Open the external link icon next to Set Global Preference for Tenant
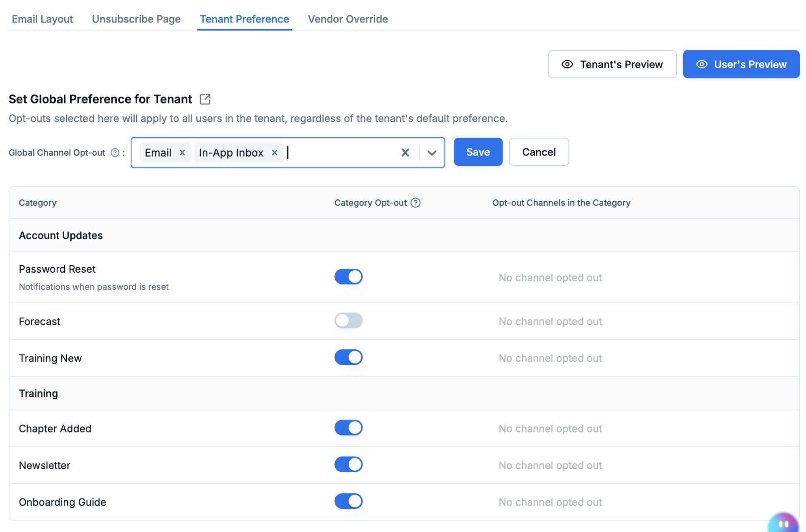The height and width of the screenshot is (532, 806). coord(205,99)
